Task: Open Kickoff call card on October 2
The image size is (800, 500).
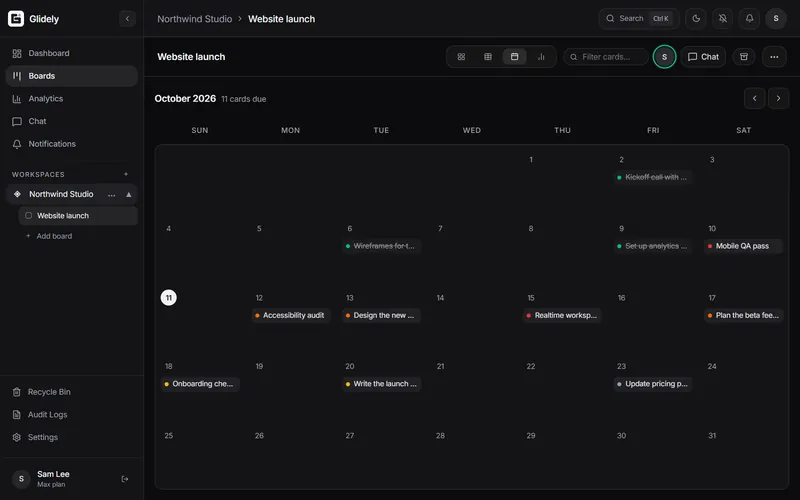Action: pos(653,177)
